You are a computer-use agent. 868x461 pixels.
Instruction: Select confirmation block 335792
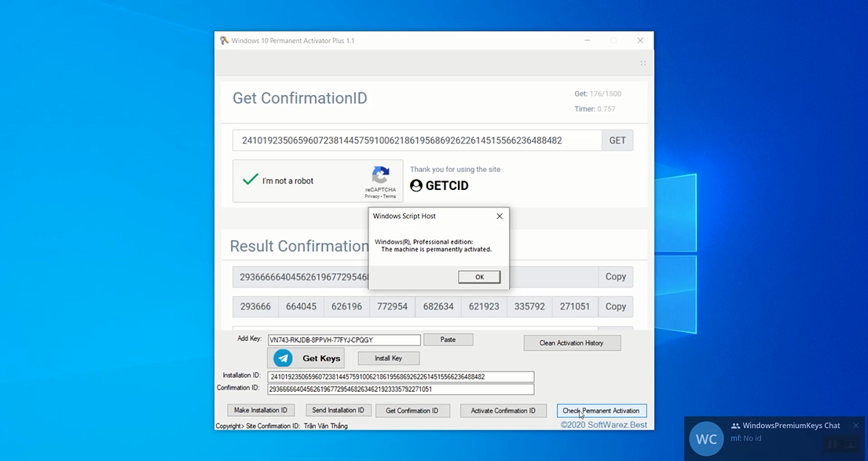pyautogui.click(x=529, y=306)
